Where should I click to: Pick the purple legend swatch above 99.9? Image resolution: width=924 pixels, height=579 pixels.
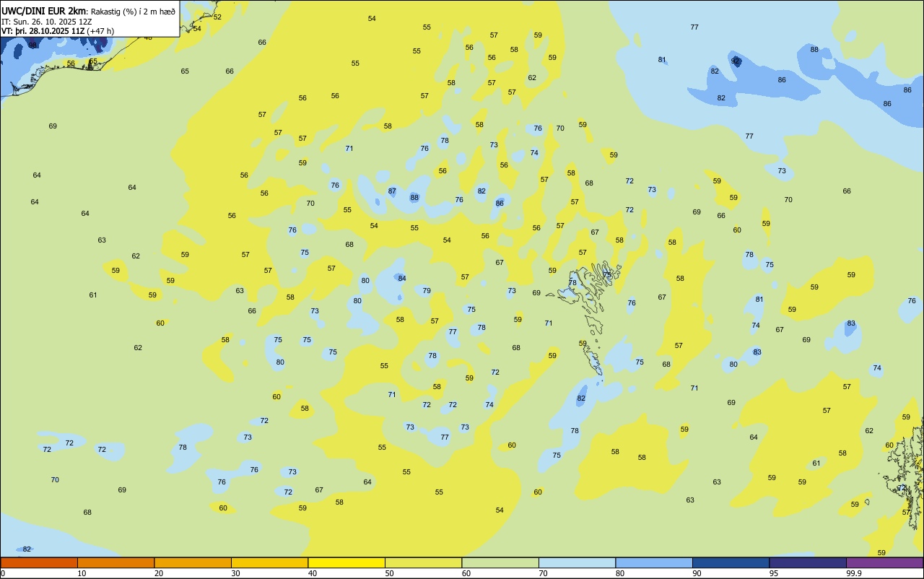(x=884, y=562)
